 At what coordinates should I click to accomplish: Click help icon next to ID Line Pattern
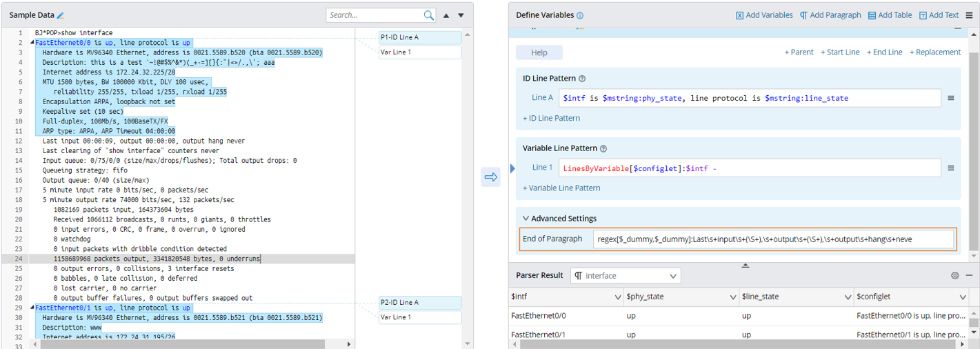coord(583,79)
